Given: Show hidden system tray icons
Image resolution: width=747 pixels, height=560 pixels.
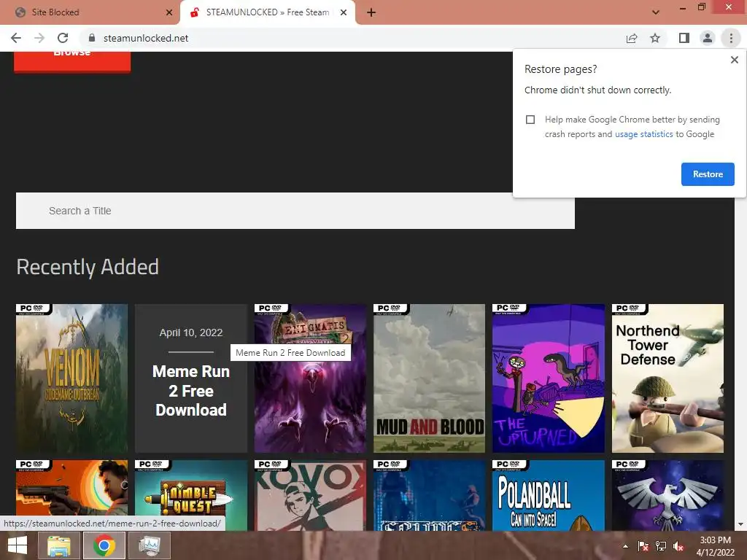Looking at the screenshot, I should tap(625, 546).
